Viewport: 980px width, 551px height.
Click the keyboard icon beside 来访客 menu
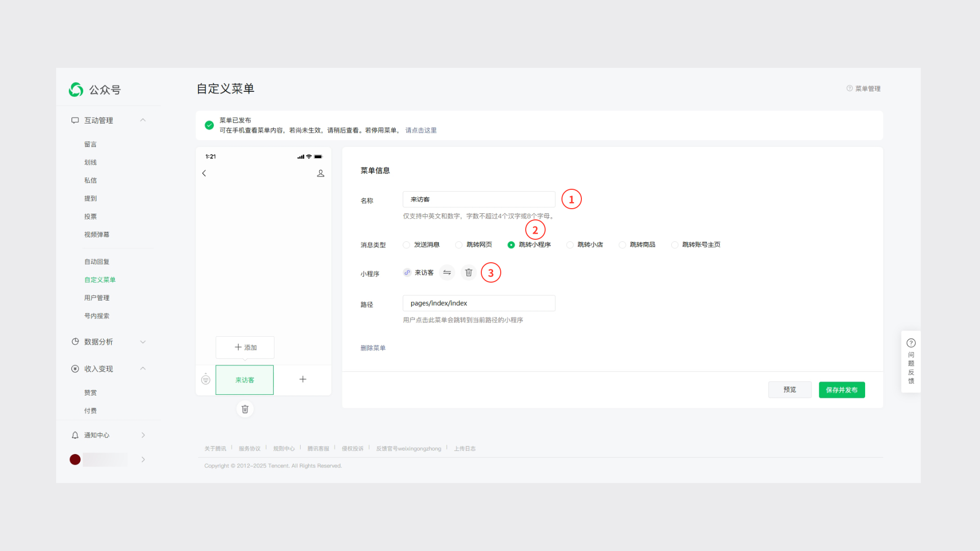click(x=206, y=379)
